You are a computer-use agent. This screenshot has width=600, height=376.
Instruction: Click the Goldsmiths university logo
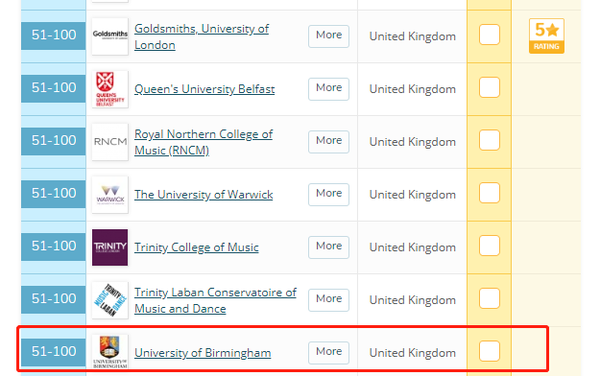point(110,36)
